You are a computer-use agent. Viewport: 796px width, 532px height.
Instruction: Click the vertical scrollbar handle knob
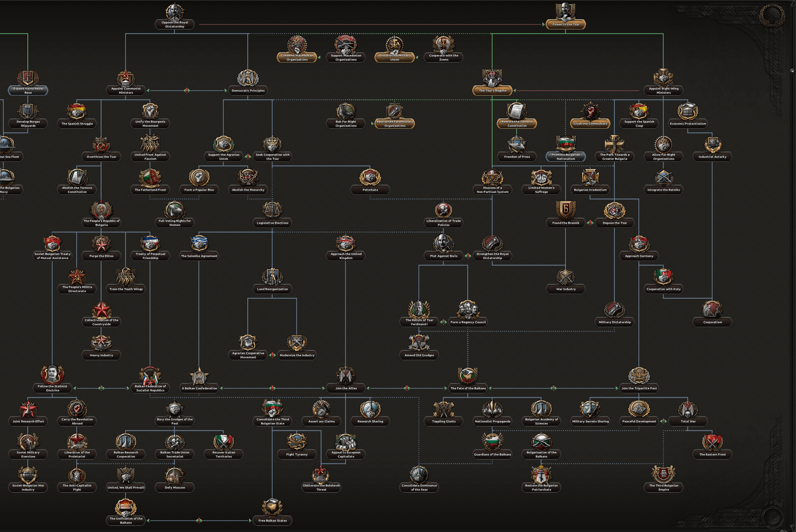[x=792, y=71]
